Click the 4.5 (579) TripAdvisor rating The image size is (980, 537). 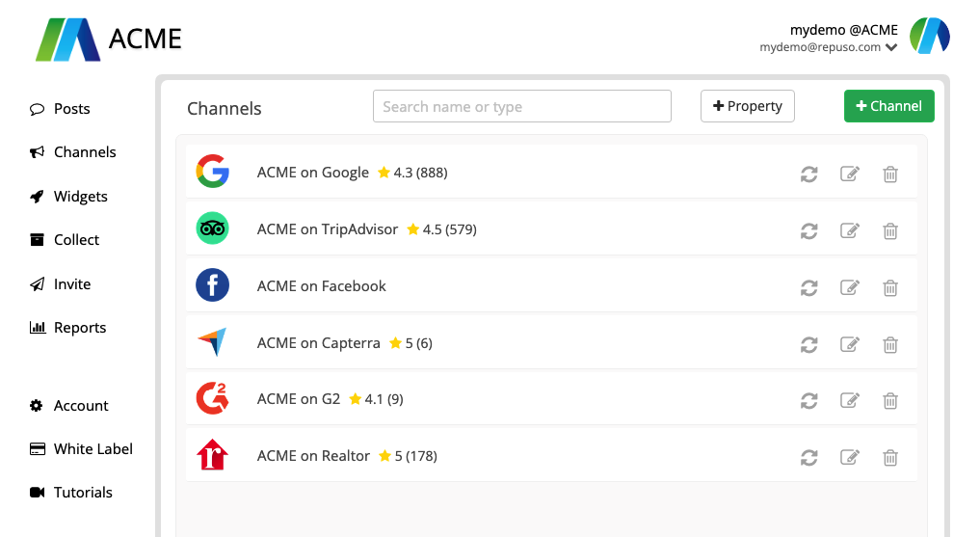point(442,229)
